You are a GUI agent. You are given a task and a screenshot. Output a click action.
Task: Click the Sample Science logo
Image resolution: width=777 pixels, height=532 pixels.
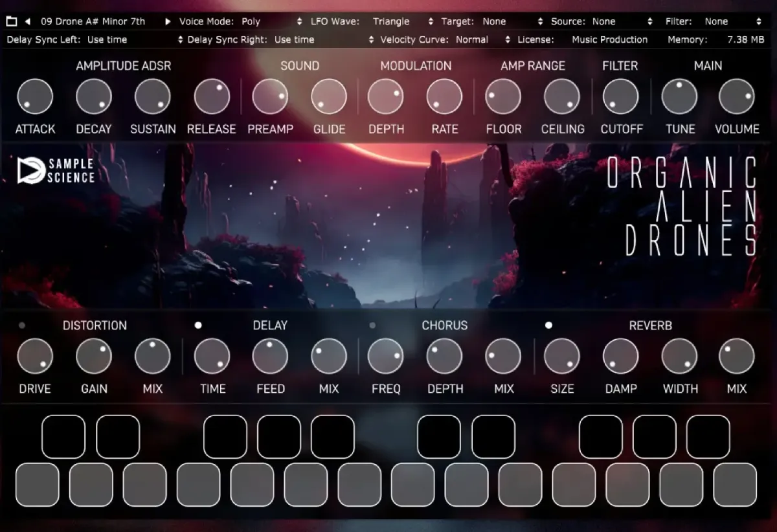click(56, 170)
